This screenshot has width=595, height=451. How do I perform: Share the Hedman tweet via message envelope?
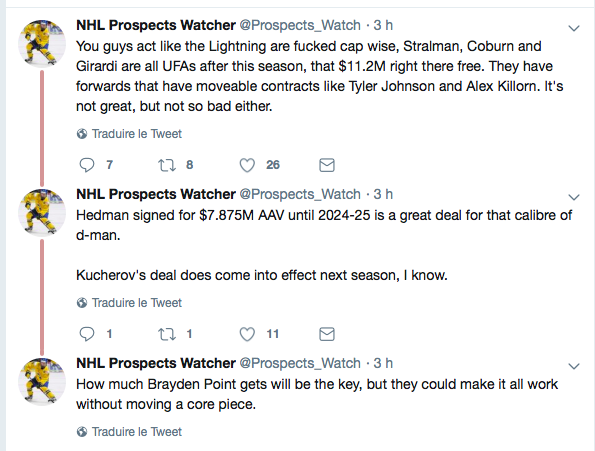coord(327,334)
